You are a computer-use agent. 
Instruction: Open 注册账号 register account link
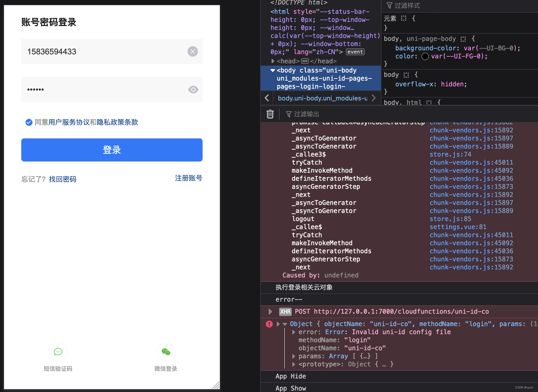[x=189, y=178]
